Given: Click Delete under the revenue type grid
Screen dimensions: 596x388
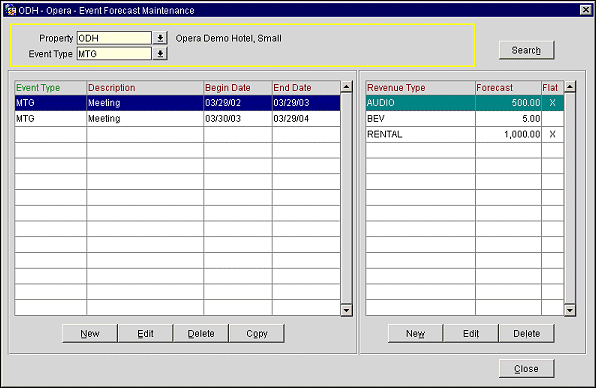Looking at the screenshot, I should [526, 333].
